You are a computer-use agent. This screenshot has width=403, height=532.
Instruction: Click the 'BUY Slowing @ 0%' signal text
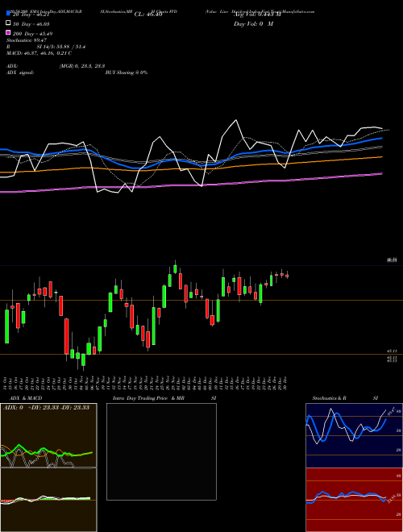click(x=127, y=73)
